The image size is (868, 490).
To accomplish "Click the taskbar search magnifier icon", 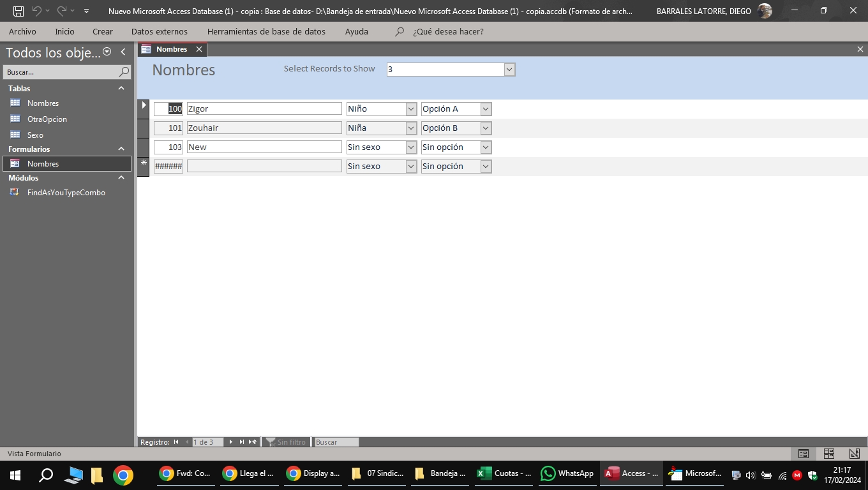I will 46,475.
